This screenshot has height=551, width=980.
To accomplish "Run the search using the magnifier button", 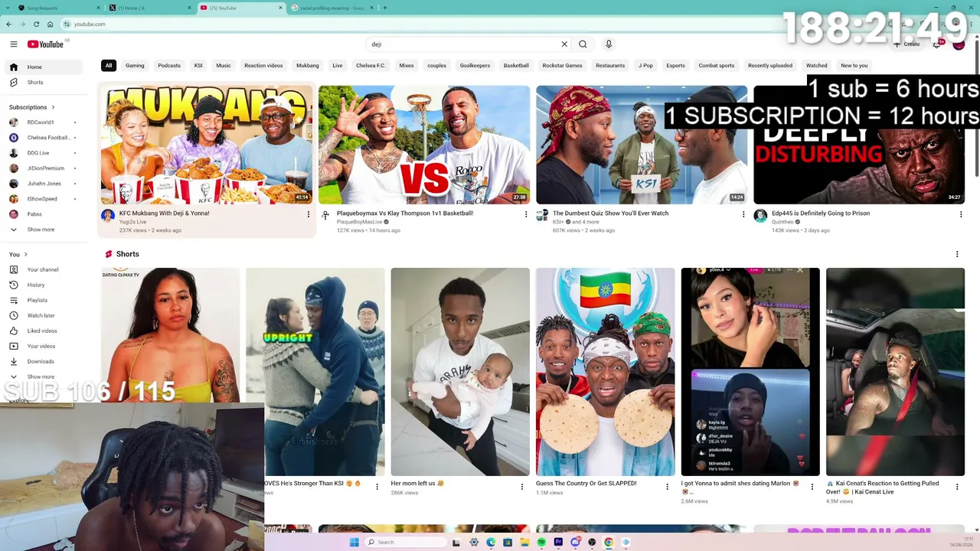I will tap(583, 44).
